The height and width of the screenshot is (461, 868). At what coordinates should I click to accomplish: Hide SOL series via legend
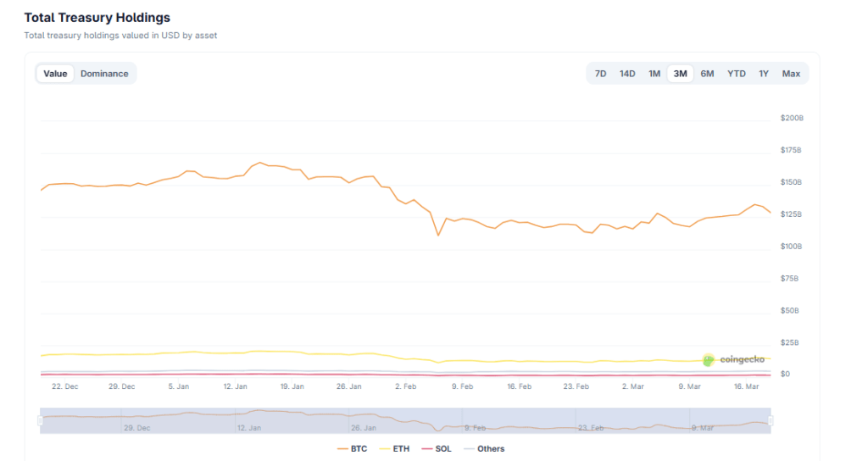pos(437,448)
